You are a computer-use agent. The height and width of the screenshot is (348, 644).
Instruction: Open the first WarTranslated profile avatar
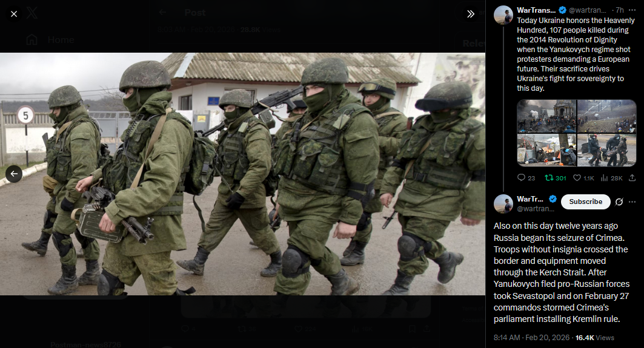[x=503, y=15]
